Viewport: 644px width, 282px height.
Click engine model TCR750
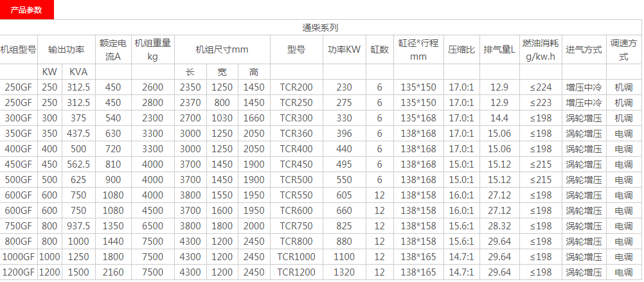click(x=296, y=226)
